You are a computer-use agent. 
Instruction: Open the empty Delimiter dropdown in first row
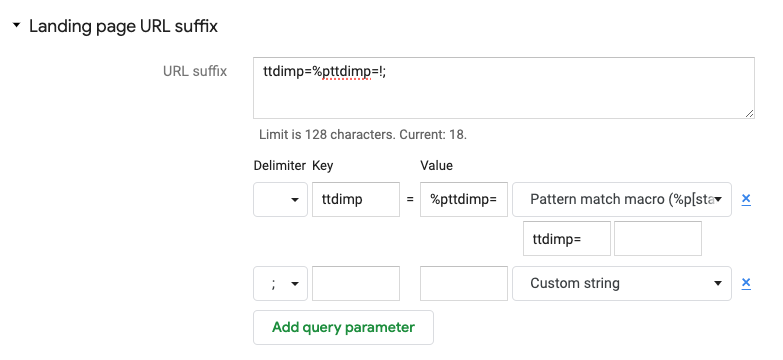point(280,199)
